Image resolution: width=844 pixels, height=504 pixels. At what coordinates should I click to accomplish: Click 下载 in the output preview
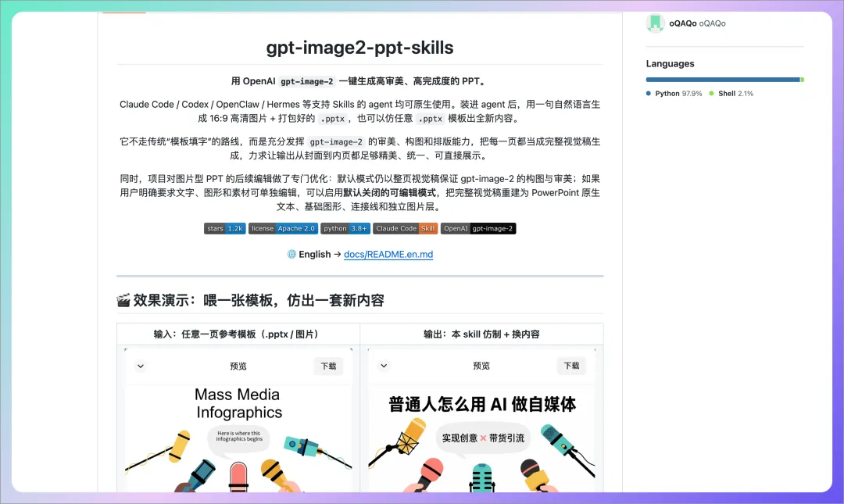571,366
